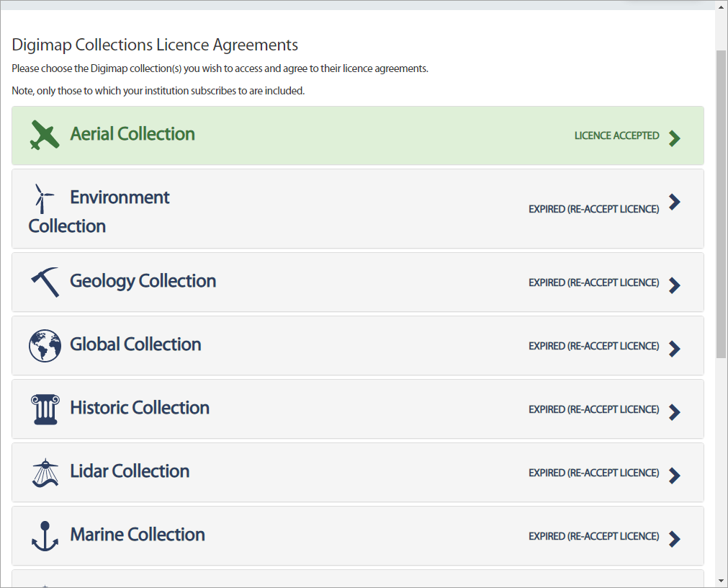Click EXPIRED (RE-ACCEPT LICENCE) for Environment Collection
The height and width of the screenshot is (588, 728).
[594, 210]
